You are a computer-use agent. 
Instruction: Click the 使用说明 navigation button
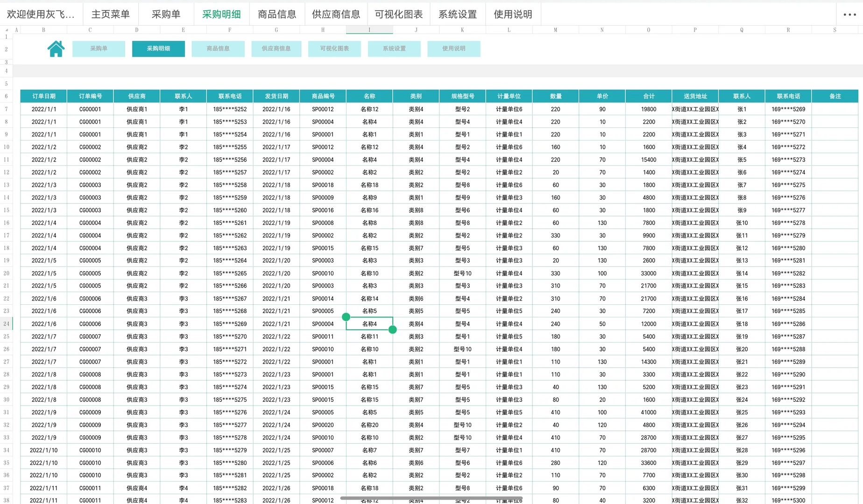coord(453,49)
